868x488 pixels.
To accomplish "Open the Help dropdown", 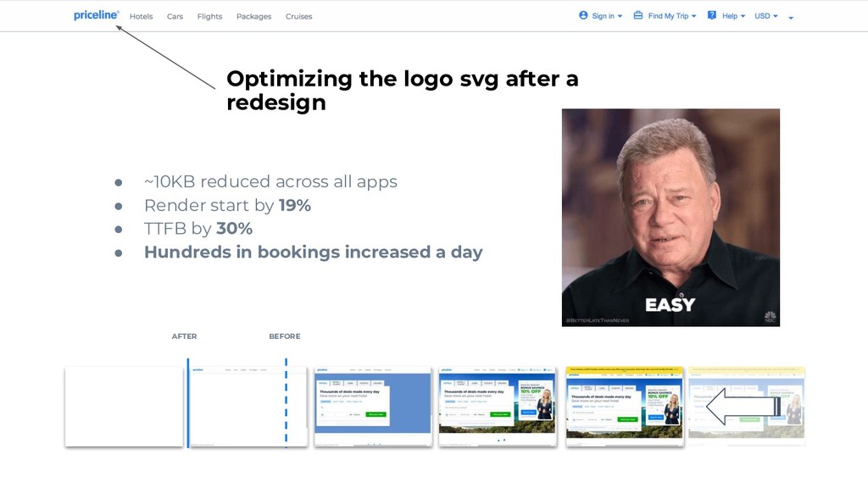I will [733, 16].
